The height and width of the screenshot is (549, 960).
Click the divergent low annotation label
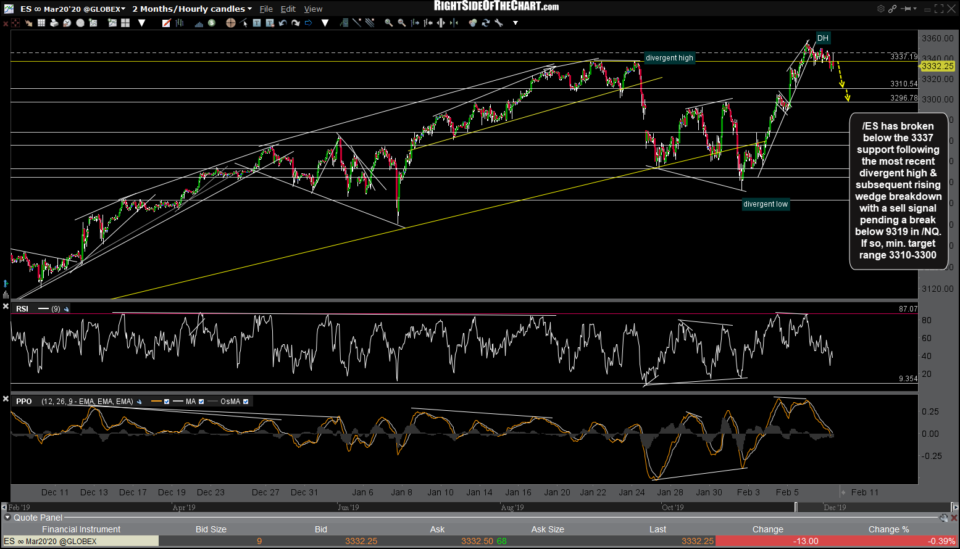pyautogui.click(x=765, y=204)
